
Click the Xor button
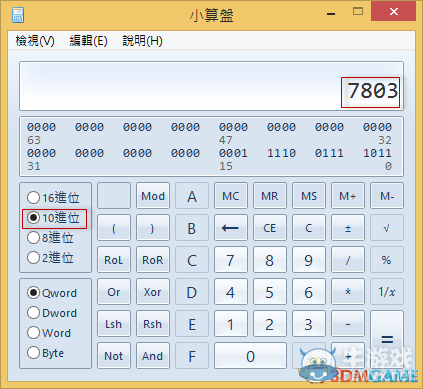click(x=153, y=292)
